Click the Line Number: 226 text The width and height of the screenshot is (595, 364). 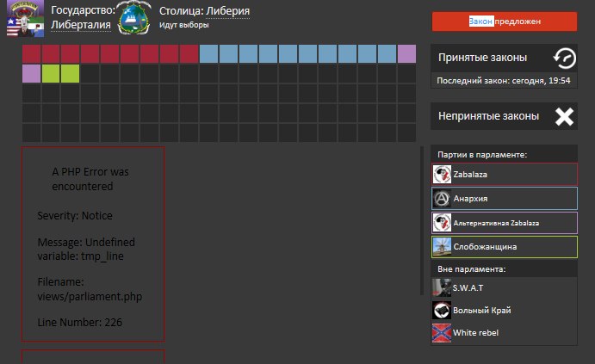(x=80, y=323)
